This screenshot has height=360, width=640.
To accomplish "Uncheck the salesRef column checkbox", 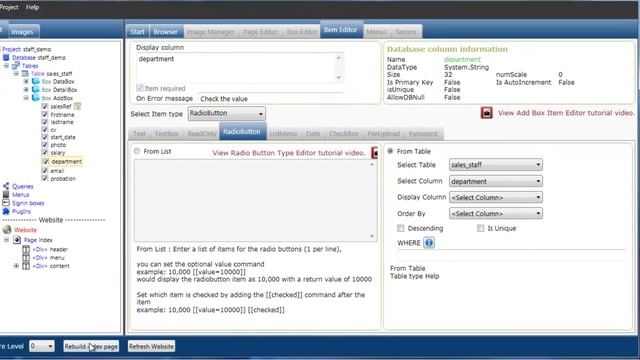I will (45, 106).
